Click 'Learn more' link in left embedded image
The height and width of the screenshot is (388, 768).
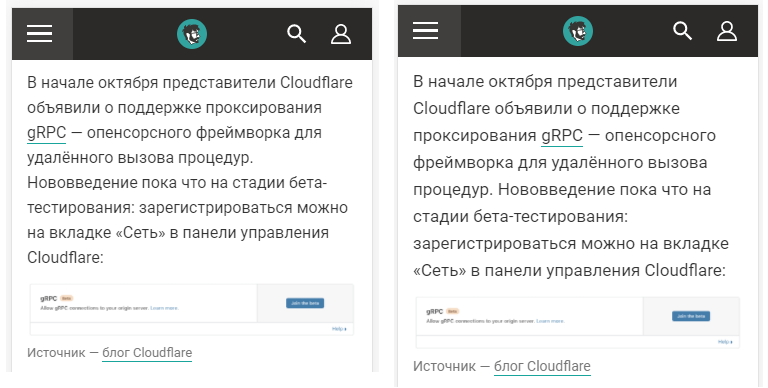tap(164, 308)
